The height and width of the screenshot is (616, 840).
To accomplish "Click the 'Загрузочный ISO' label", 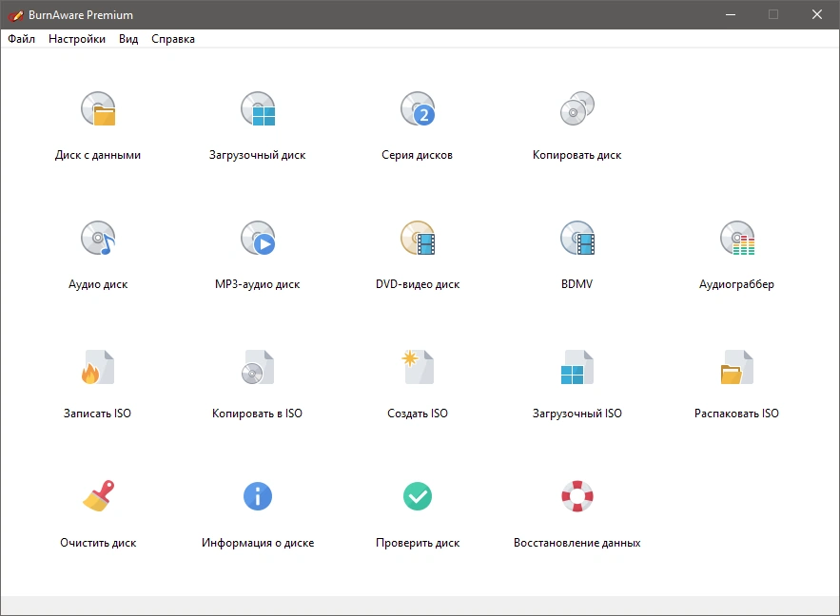I will (576, 414).
